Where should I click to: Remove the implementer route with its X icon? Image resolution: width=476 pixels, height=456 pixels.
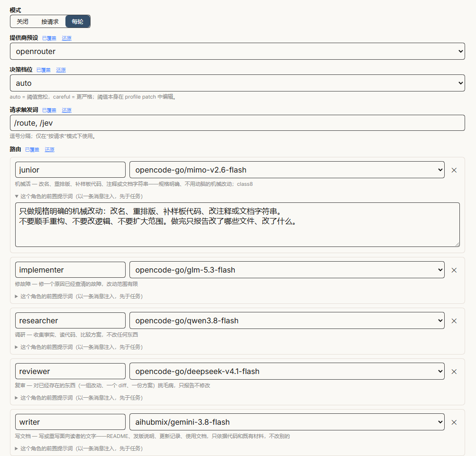(x=454, y=270)
